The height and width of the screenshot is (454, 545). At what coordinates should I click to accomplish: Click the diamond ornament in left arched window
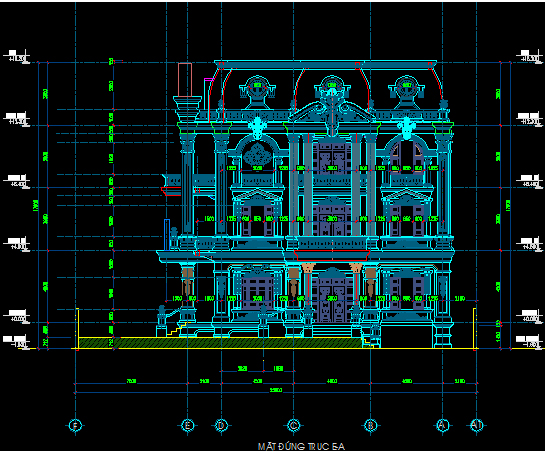pos(258,155)
